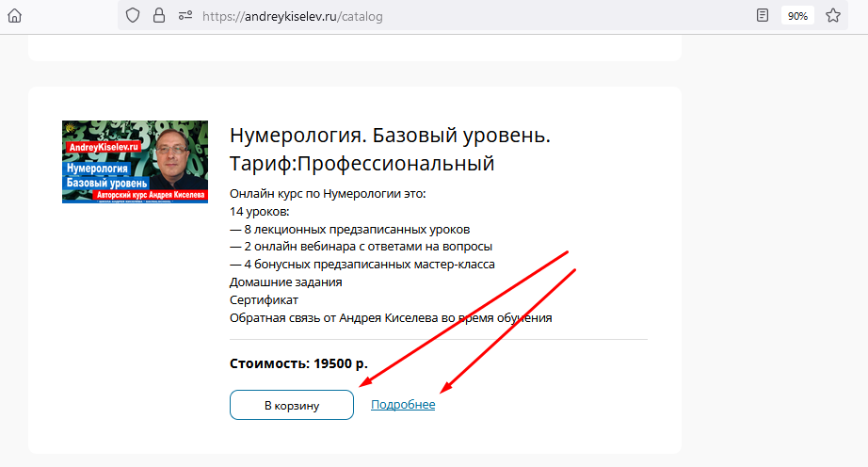Reset zoom via the 90% badge
Image resolution: width=868 pixels, height=467 pixels.
coord(797,16)
